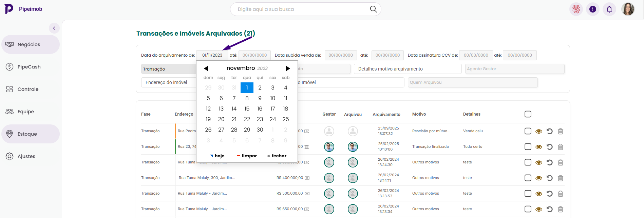Click limpar to clear the date
The height and width of the screenshot is (218, 644).
point(247,156)
